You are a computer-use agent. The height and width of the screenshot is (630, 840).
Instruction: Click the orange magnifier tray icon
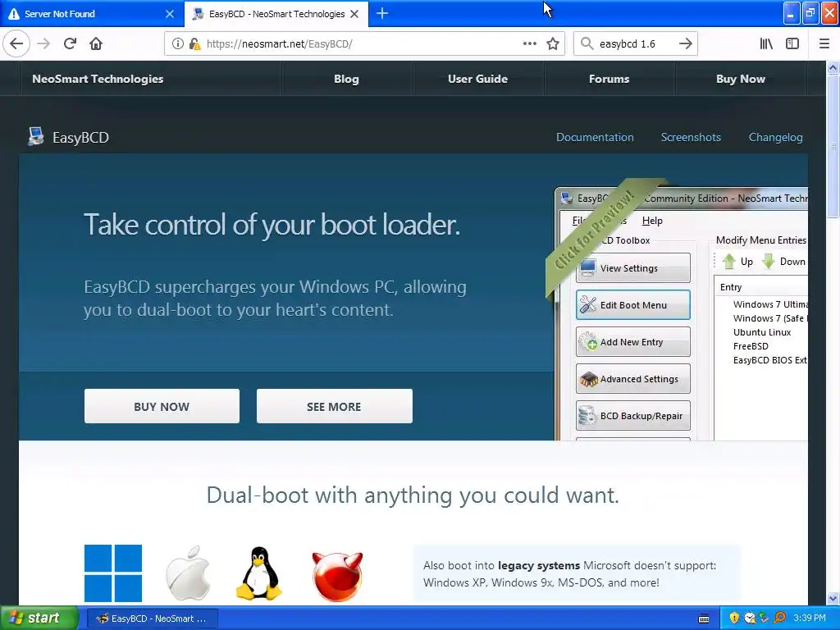779,618
